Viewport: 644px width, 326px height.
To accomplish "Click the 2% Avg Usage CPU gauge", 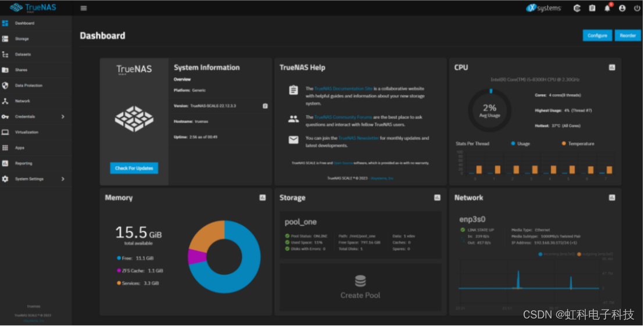I will (x=489, y=110).
